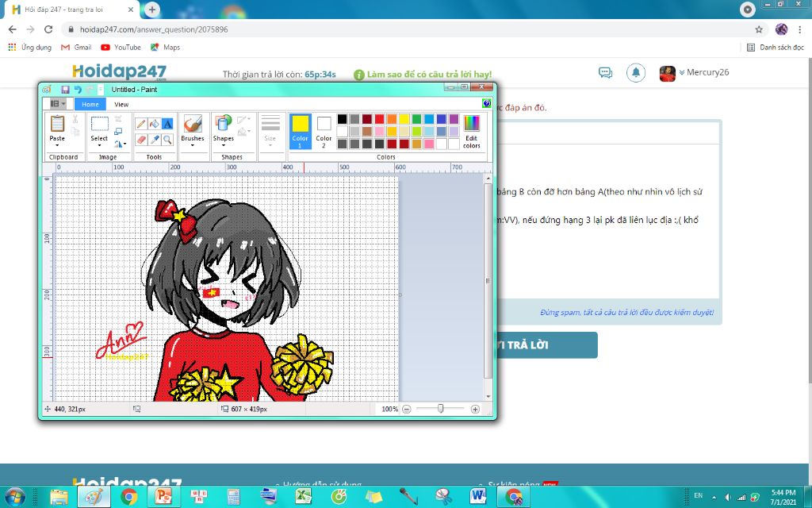
Task: Open the Ứng dụng apps shortcut
Action: (x=30, y=47)
